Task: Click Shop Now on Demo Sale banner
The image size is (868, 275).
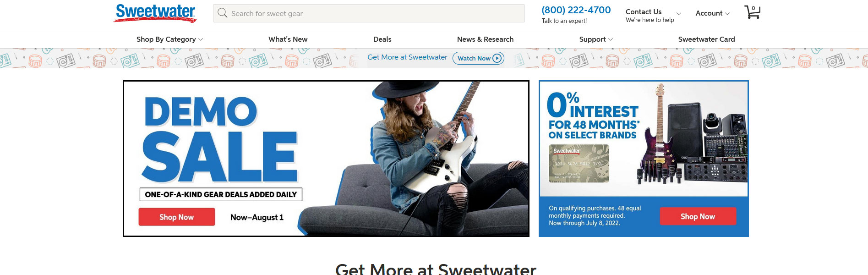Action: (177, 217)
